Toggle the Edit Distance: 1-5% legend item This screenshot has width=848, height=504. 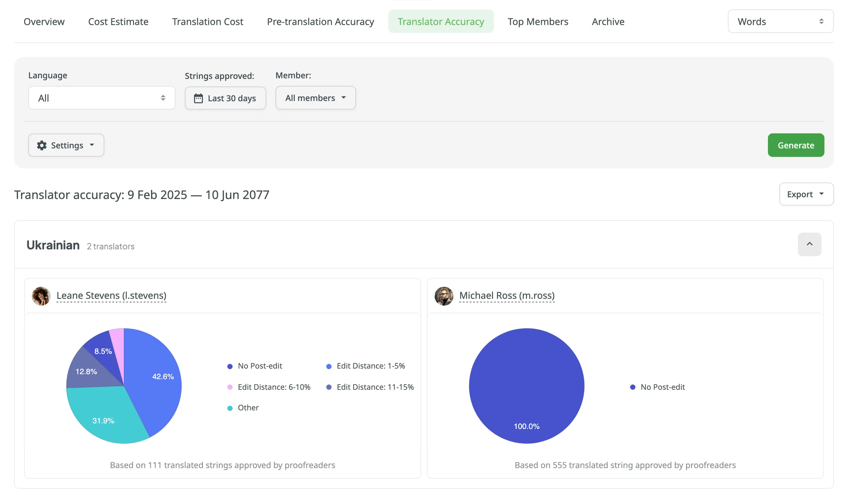point(370,366)
